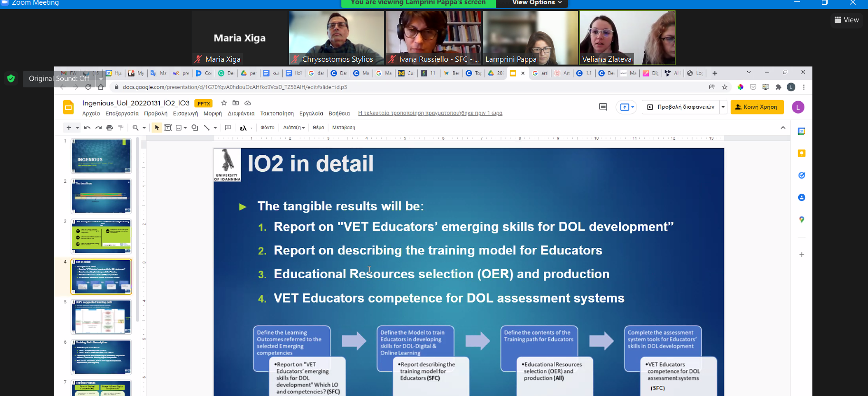Click the undo arrow in the Slides toolbar
The width and height of the screenshot is (868, 396).
pos(87,128)
